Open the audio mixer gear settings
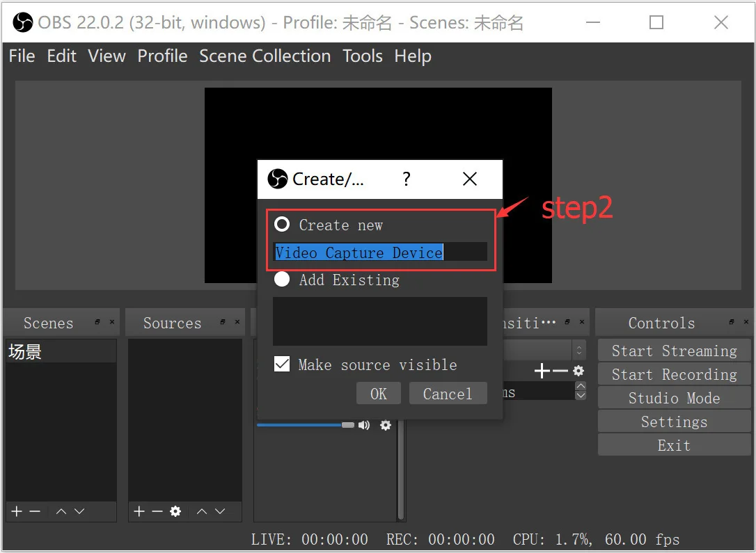 coord(386,425)
